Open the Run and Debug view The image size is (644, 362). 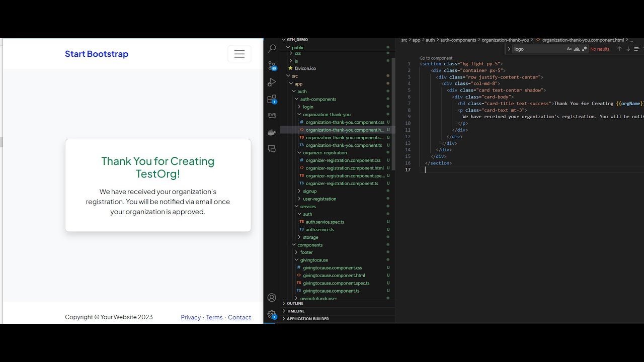click(272, 82)
